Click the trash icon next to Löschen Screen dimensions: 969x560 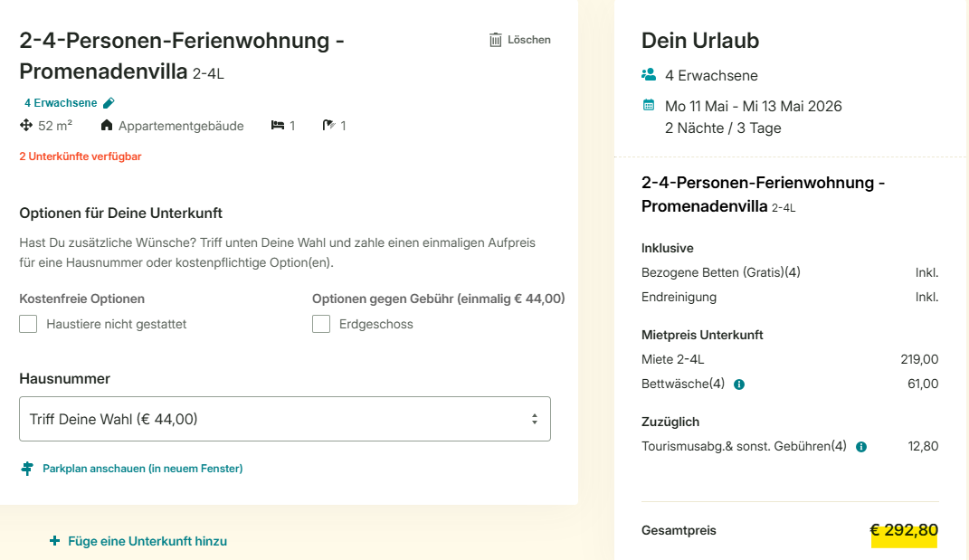pyautogui.click(x=494, y=39)
